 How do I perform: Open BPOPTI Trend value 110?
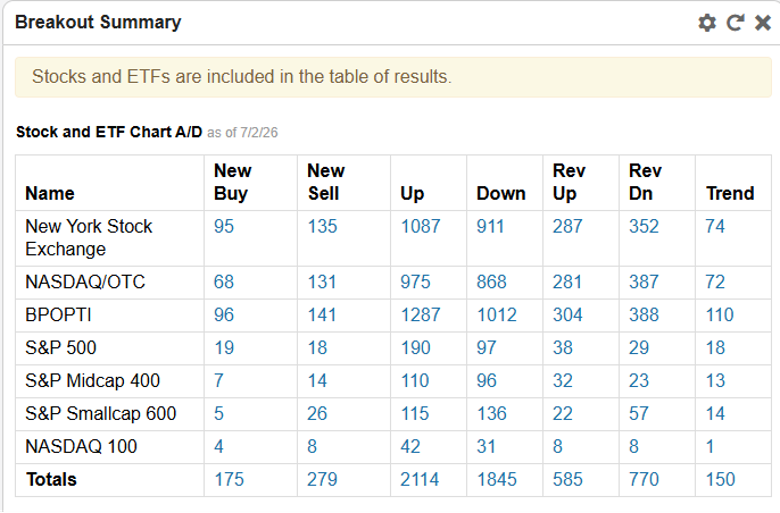(x=720, y=315)
